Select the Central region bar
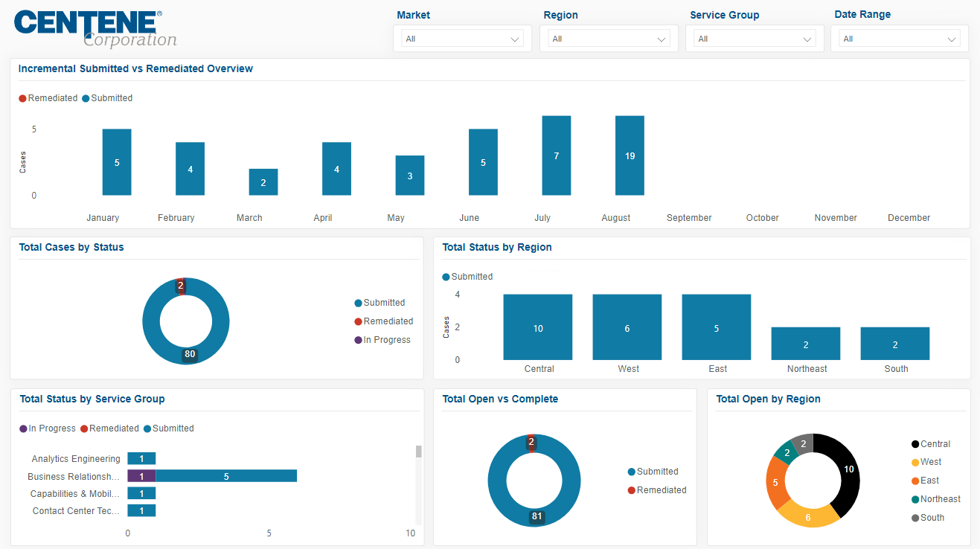This screenshot has width=980, height=549. (537, 327)
